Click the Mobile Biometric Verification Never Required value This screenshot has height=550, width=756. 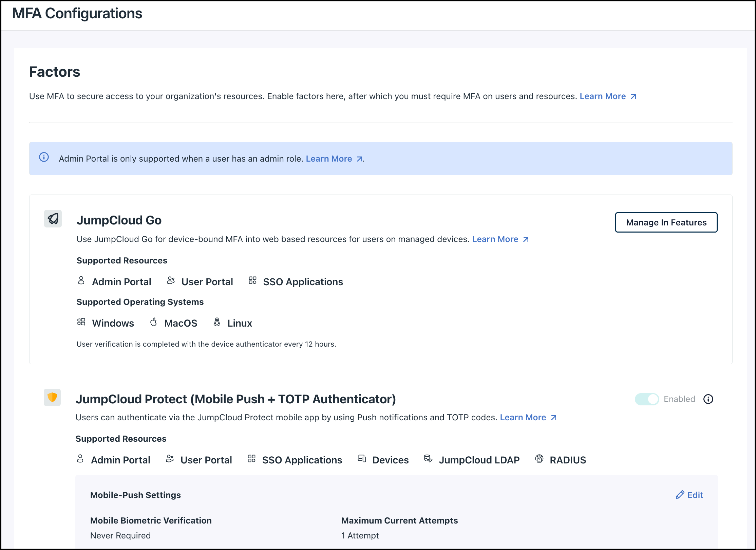pos(120,535)
